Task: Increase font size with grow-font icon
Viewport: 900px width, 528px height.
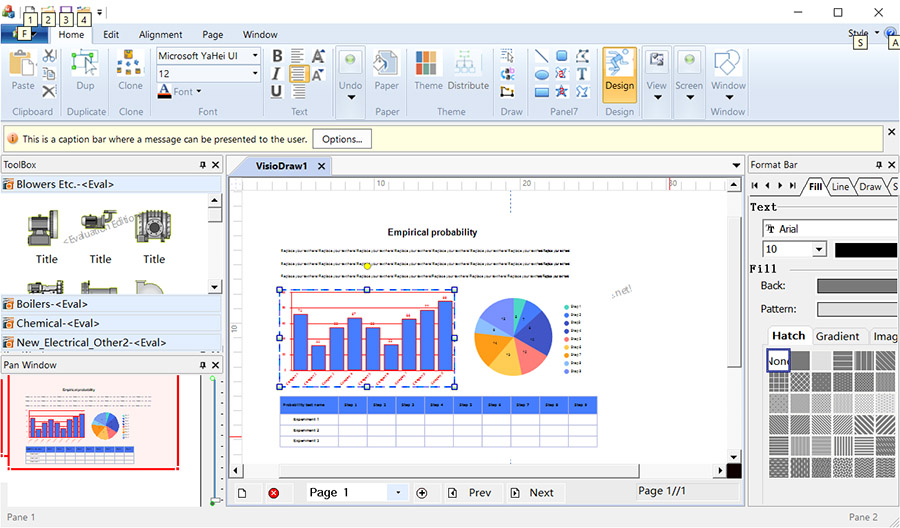Action: pos(319,56)
